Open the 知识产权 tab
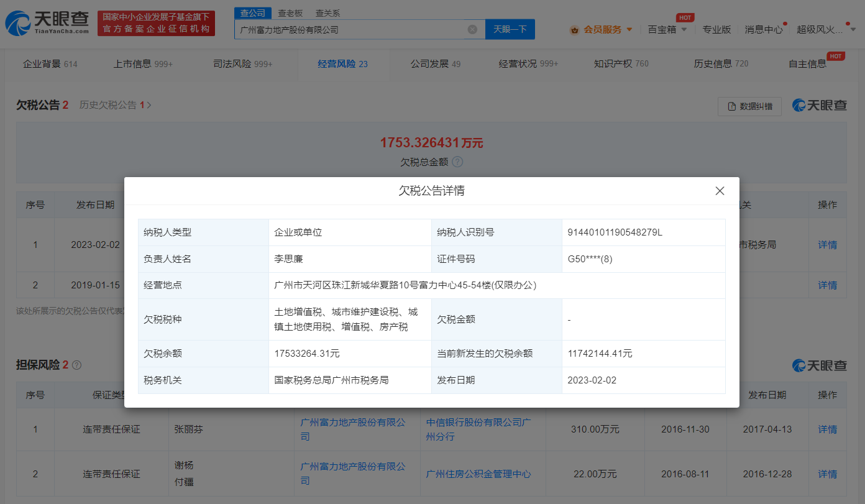The height and width of the screenshot is (504, 865). [621, 63]
